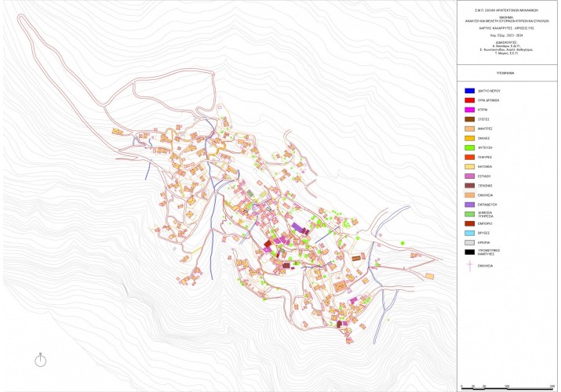Click the ΔΙΔΑΣΚΟΝΤΕΣ instructors heading
Viewport: 561px width, 392px height.
(506, 42)
